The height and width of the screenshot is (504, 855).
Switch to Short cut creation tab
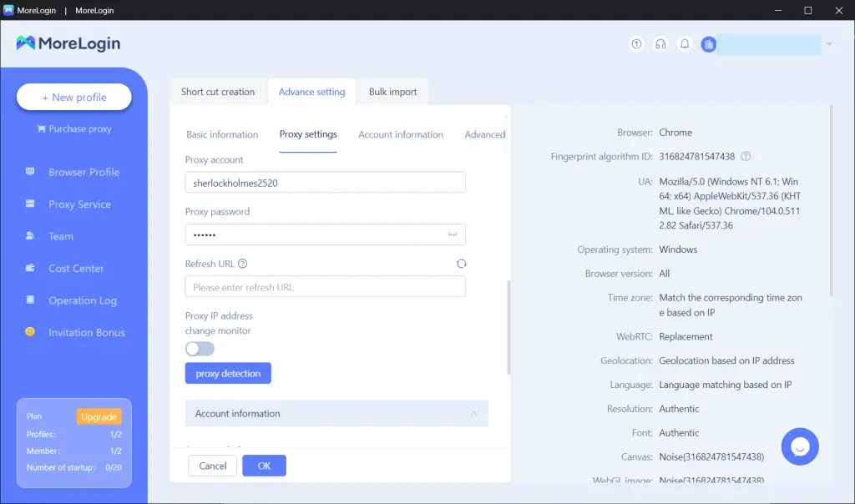(x=218, y=92)
